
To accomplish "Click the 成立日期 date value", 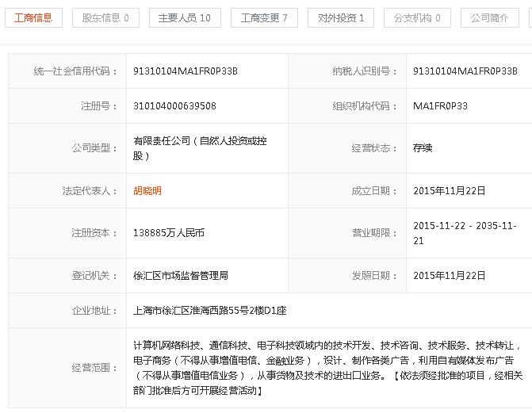I will (x=449, y=191).
